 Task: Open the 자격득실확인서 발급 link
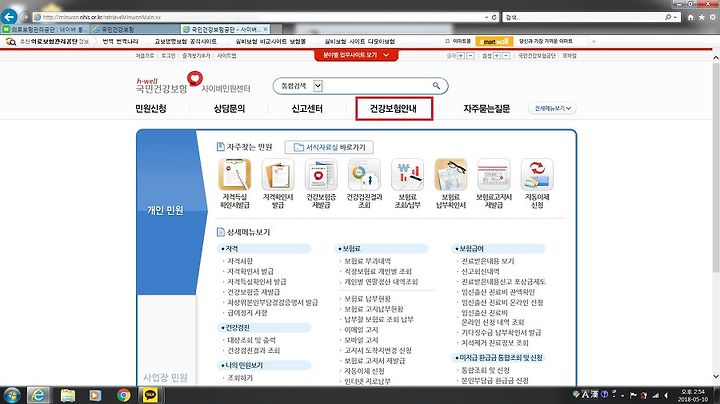257,281
